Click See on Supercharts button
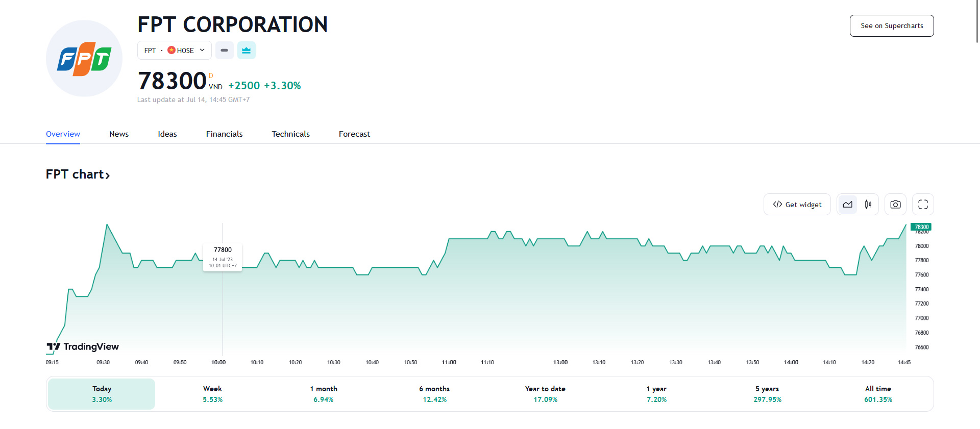 891,26
